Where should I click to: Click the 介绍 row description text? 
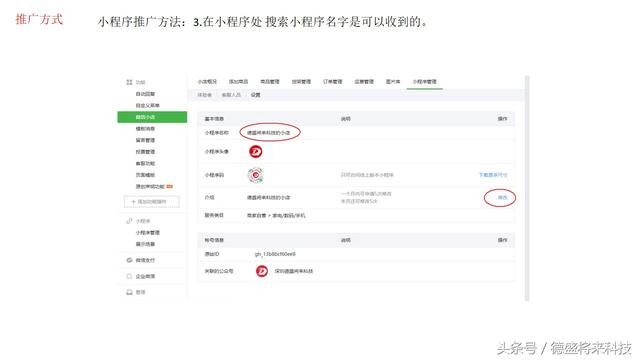coord(269,198)
